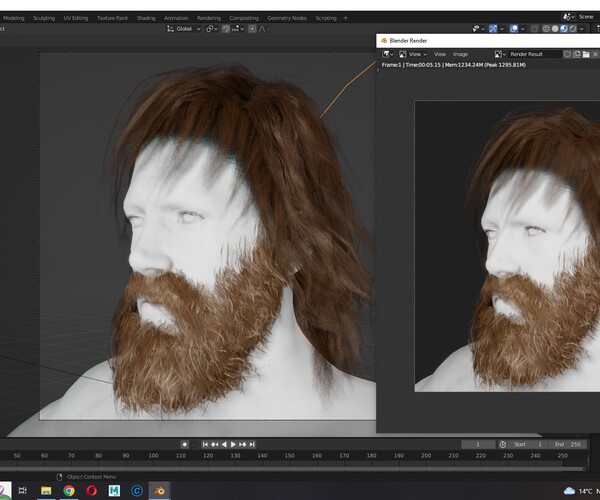600x500 pixels.
Task: Open Google Chrome from taskbar
Action: [69, 490]
